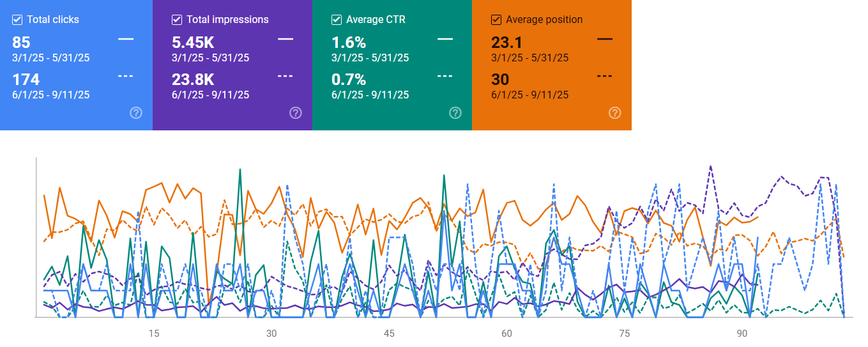Select the 23.8K impressions value
This screenshot has height=347, width=868.
click(193, 80)
